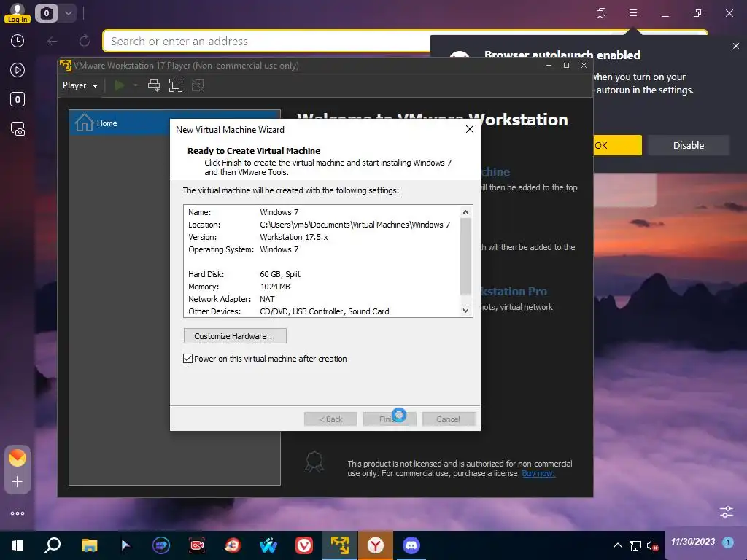The image size is (747, 560).
Task: Click the green power-on play icon
Action: point(120,86)
